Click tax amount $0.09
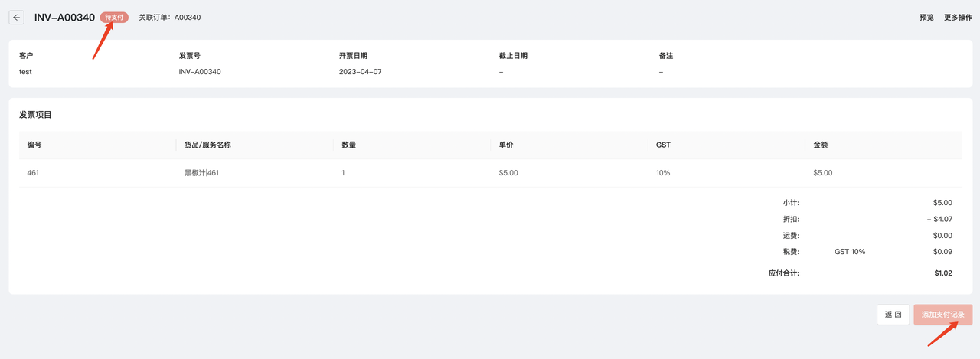Image resolution: width=980 pixels, height=359 pixels. pyautogui.click(x=942, y=252)
